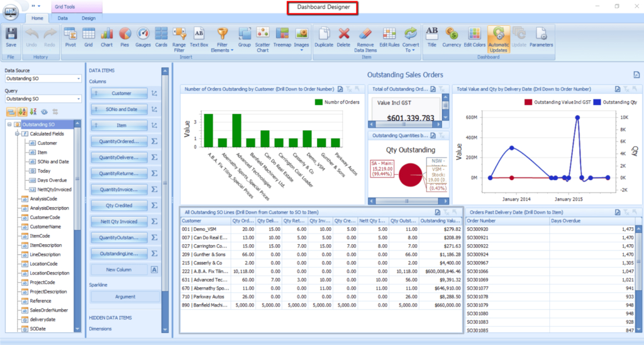Toggle Automatic Updates on the ribbon
The width and height of the screenshot is (644, 345).
tap(499, 38)
